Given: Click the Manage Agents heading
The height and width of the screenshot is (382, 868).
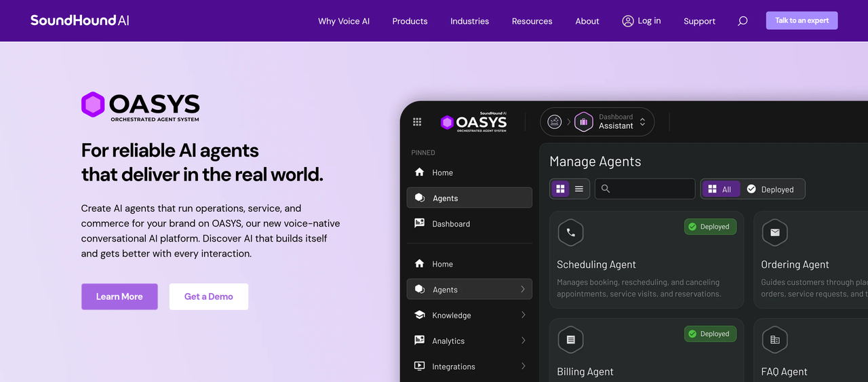Looking at the screenshot, I should 595,161.
